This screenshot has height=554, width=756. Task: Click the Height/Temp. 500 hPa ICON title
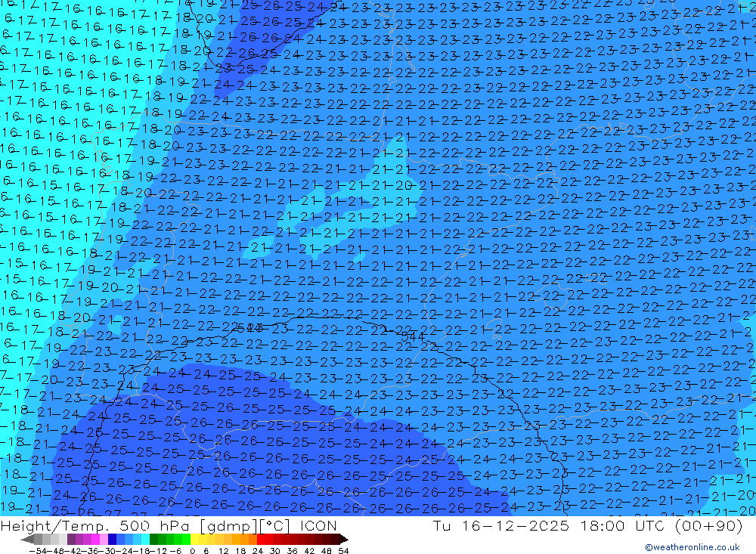[169, 526]
